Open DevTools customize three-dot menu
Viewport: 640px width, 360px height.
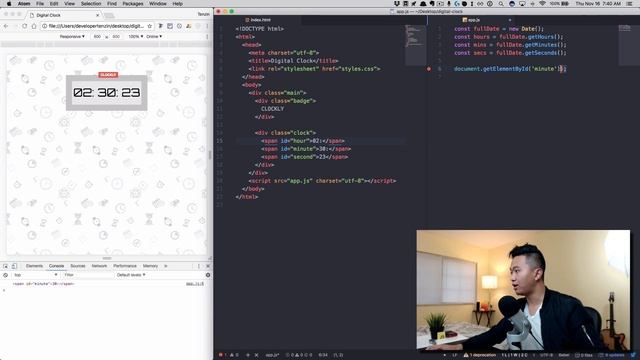(x=199, y=266)
